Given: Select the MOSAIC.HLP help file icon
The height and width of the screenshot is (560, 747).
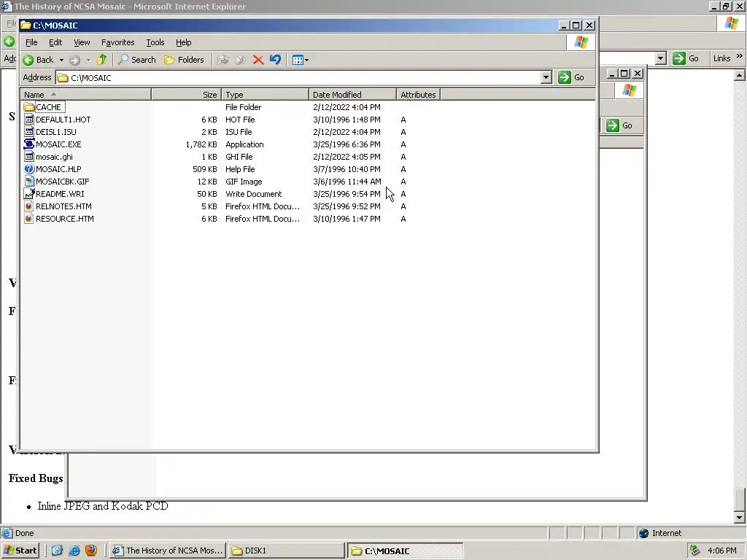Looking at the screenshot, I should [29, 169].
